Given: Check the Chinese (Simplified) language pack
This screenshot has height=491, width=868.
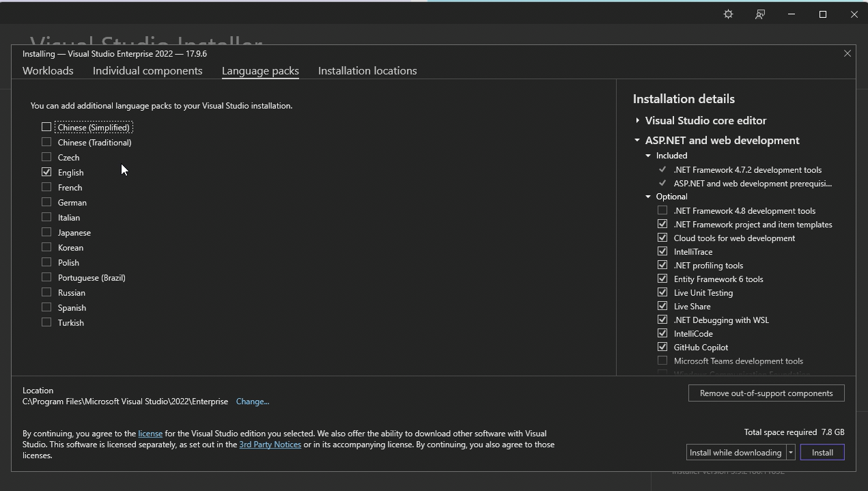Looking at the screenshot, I should (46, 127).
